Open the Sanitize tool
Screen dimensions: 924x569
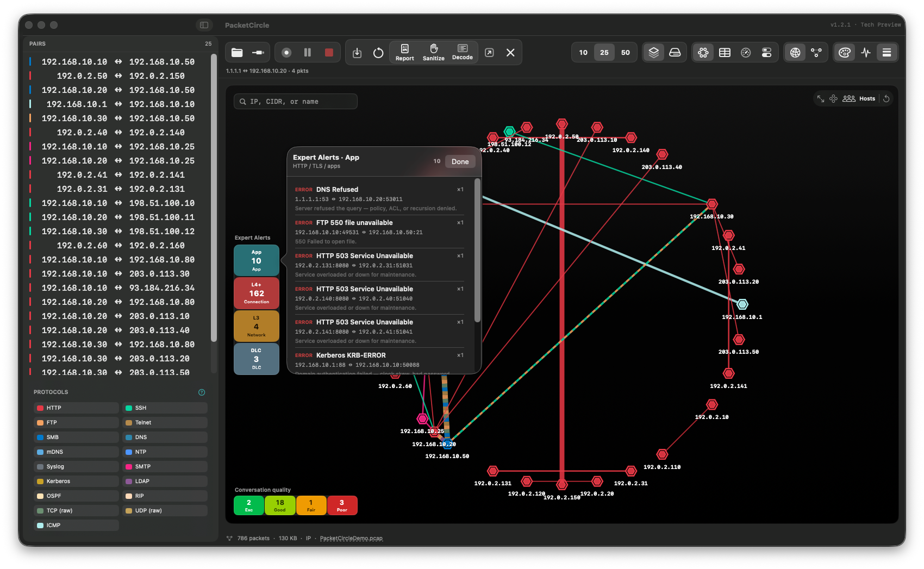(x=434, y=53)
